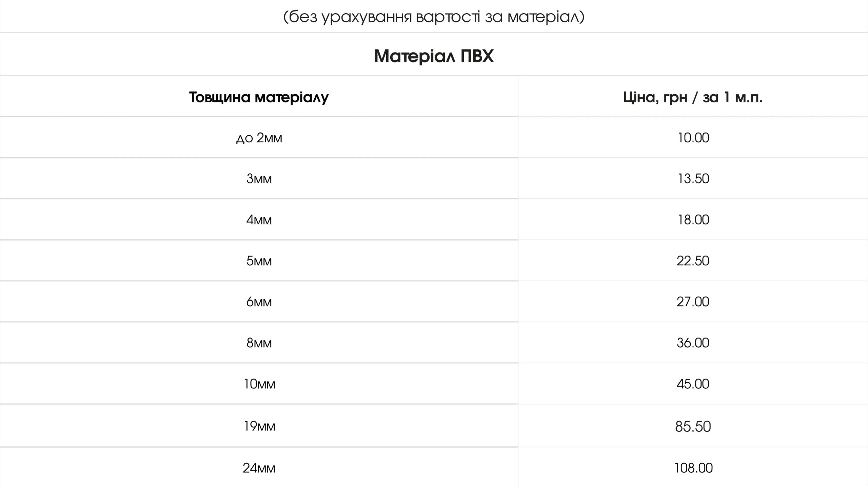Click the 19мм thickness cell
The image size is (868, 488).
259,426
